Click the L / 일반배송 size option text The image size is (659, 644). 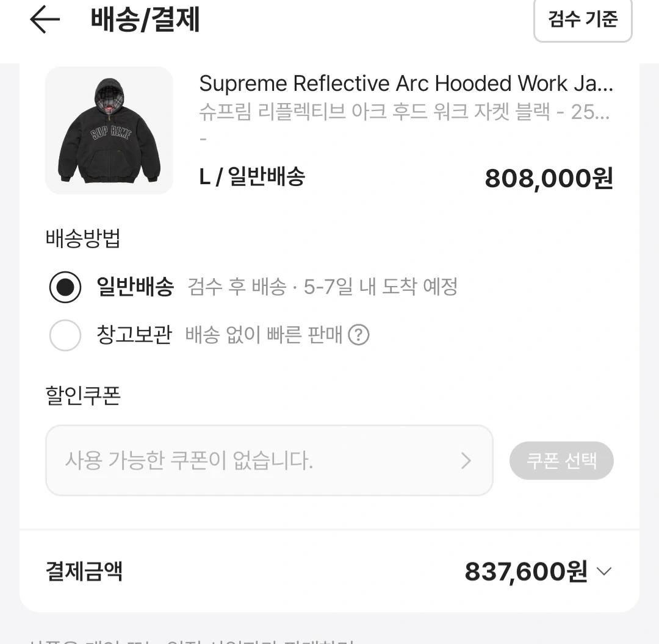pos(253,177)
